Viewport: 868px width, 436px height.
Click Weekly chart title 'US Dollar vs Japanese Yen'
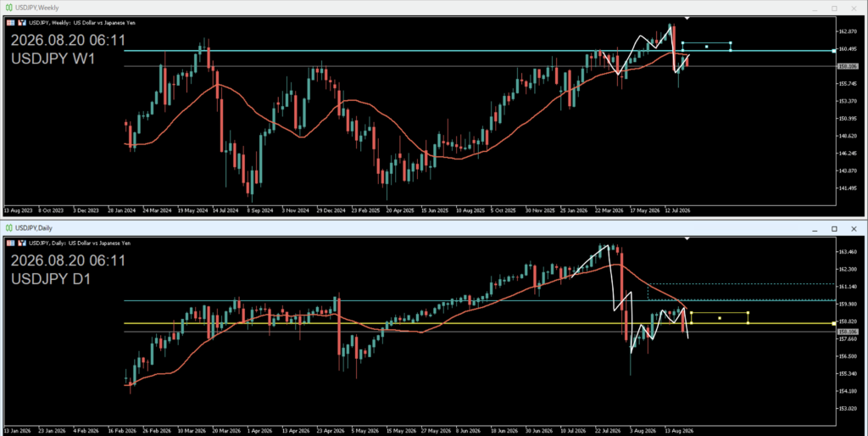pos(104,23)
